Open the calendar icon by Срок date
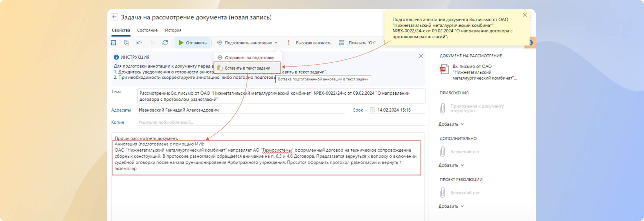 (372, 110)
